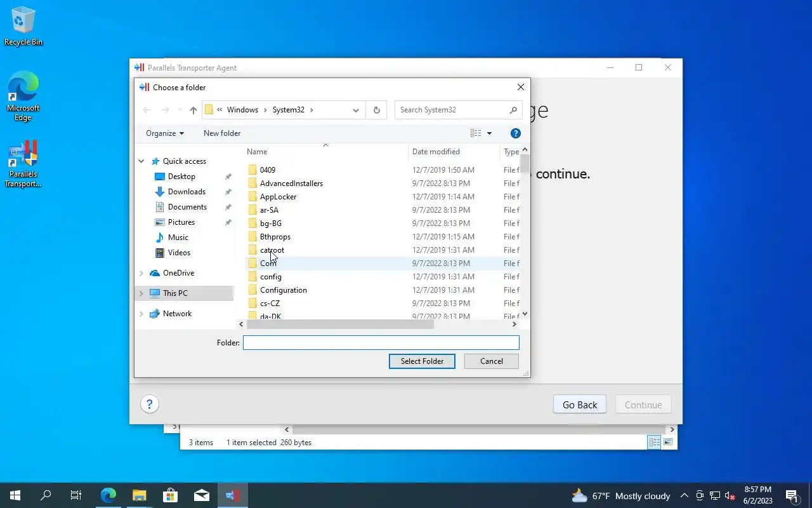This screenshot has height=508, width=812.
Task: Click the network tray icon
Action: [715, 496]
